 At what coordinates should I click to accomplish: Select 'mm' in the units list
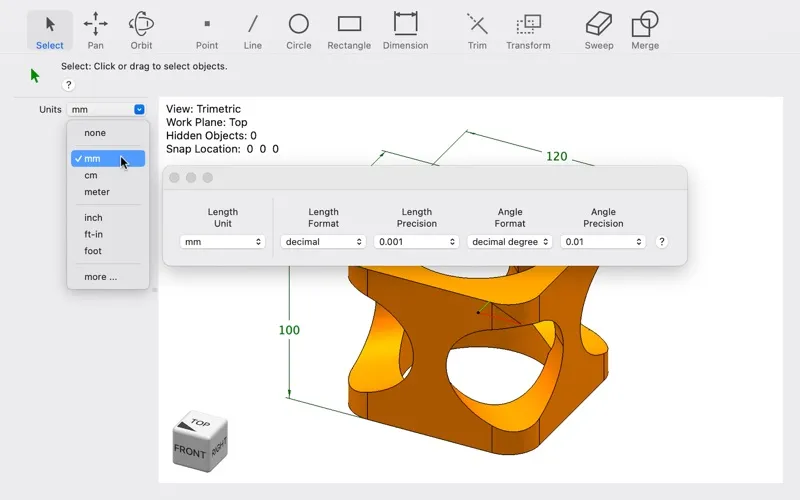point(108,159)
